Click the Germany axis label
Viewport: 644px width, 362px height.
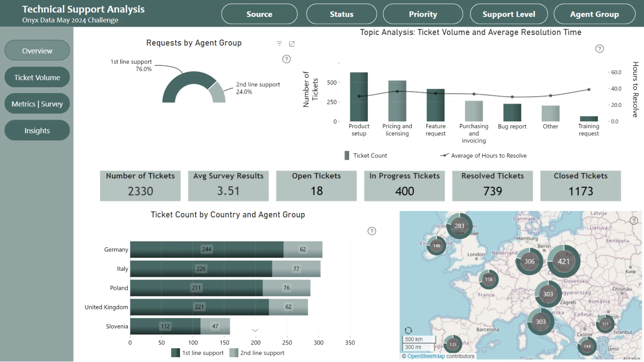116,250
